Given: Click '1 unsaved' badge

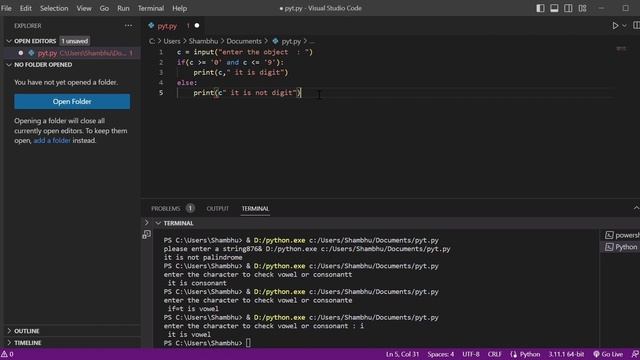Looking at the screenshot, I should point(75,41).
